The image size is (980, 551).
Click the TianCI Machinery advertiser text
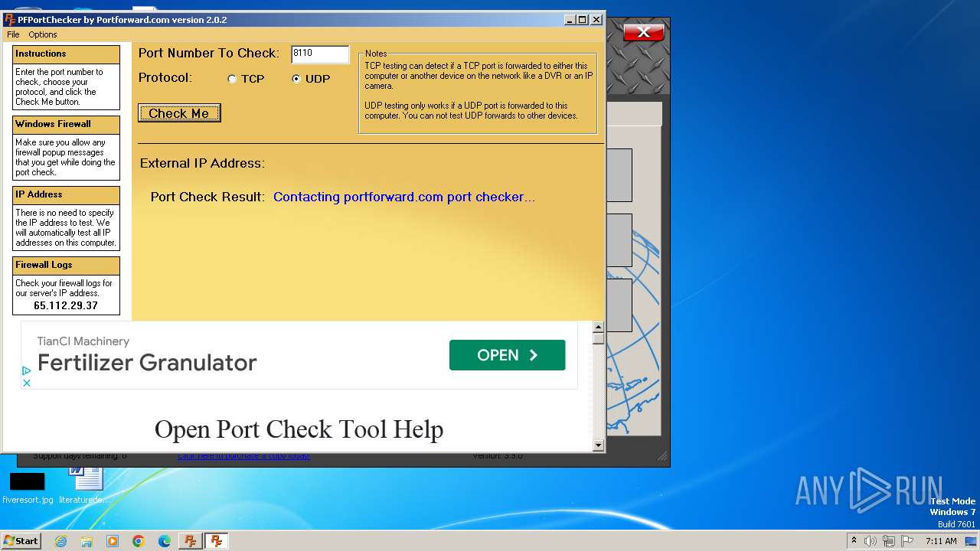[x=83, y=341]
